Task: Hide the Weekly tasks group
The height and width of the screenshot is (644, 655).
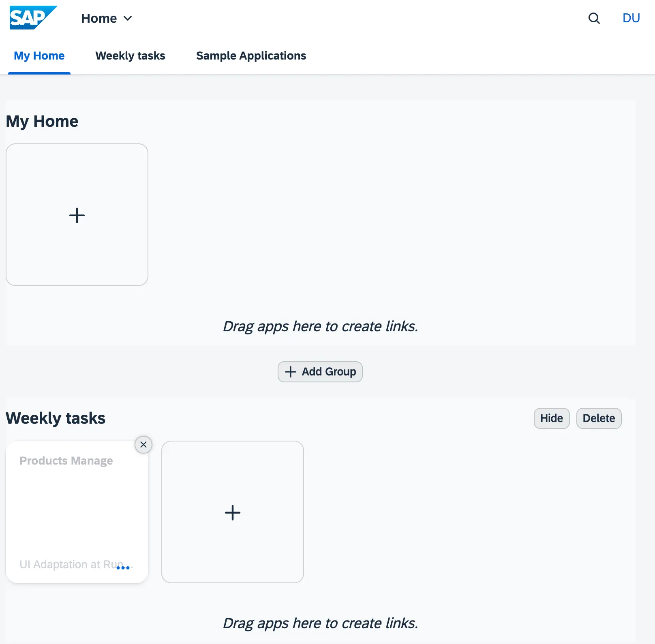Action: pos(551,418)
